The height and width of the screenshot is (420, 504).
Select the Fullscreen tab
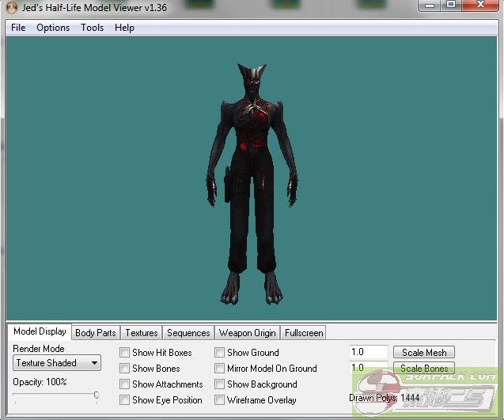pos(304,333)
